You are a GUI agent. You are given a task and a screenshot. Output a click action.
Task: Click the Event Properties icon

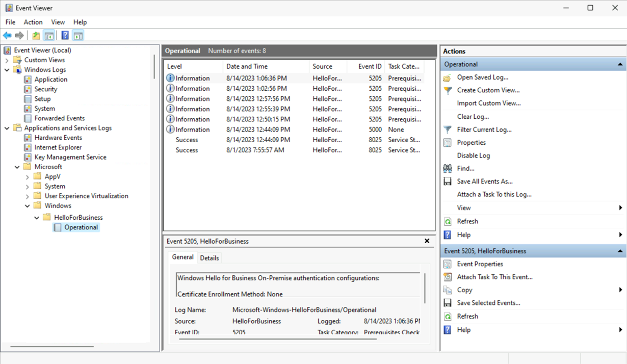pyautogui.click(x=448, y=264)
